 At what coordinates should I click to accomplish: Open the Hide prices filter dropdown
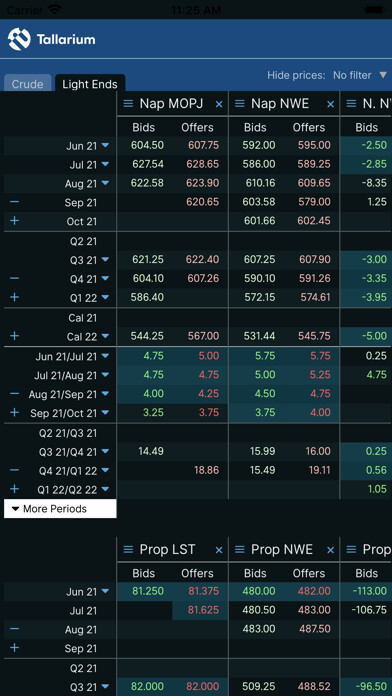pyautogui.click(x=383, y=75)
